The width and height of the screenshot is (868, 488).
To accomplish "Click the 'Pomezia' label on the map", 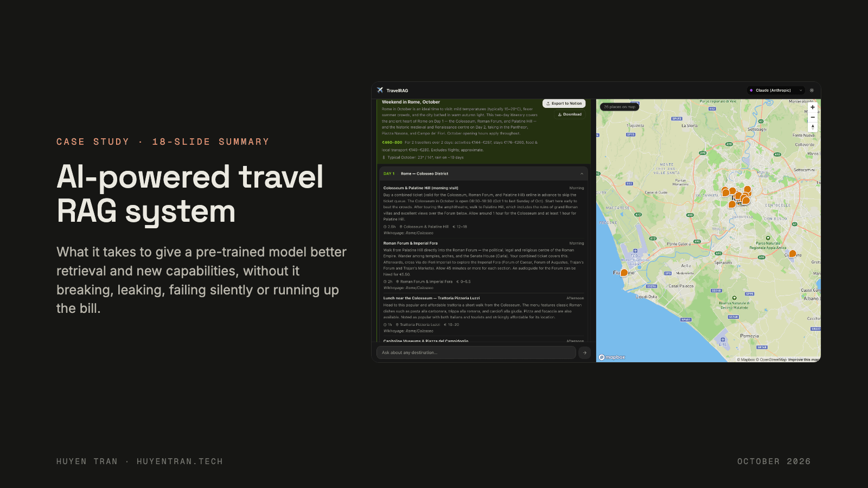I will pos(749,336).
